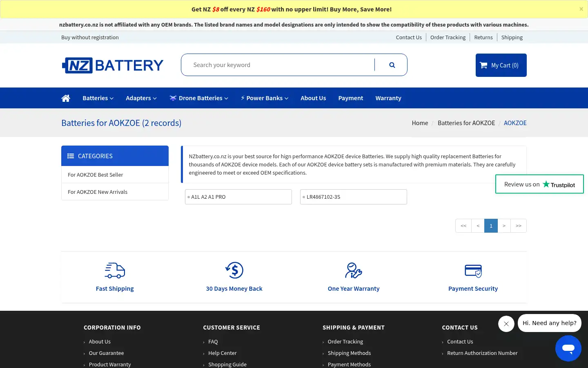
Task: Go to previous page with < button
Action: click(478, 226)
